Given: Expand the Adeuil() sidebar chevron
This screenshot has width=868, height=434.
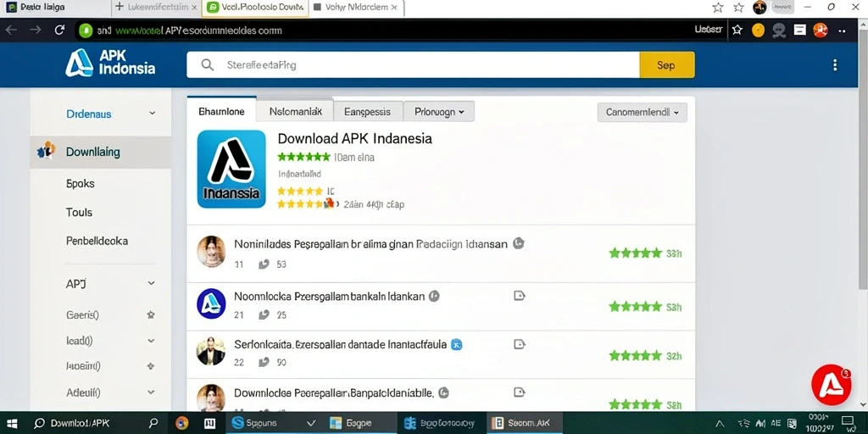Looking at the screenshot, I should coord(151,392).
